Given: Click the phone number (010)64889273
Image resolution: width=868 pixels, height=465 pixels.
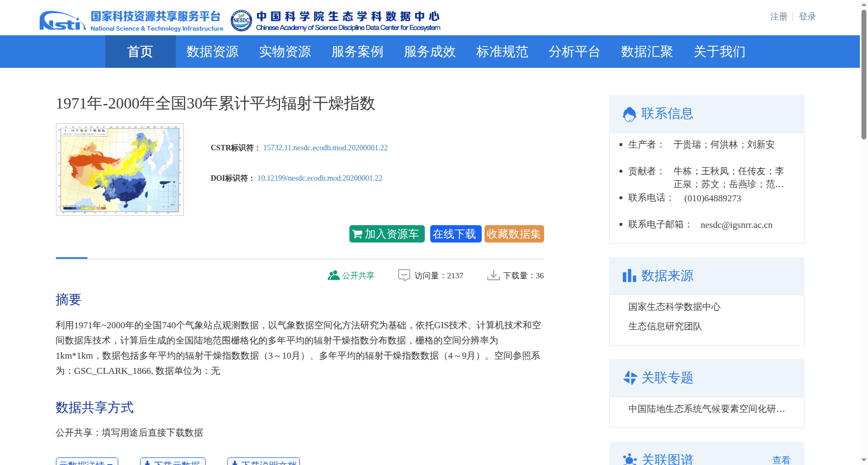Looking at the screenshot, I should tap(712, 199).
